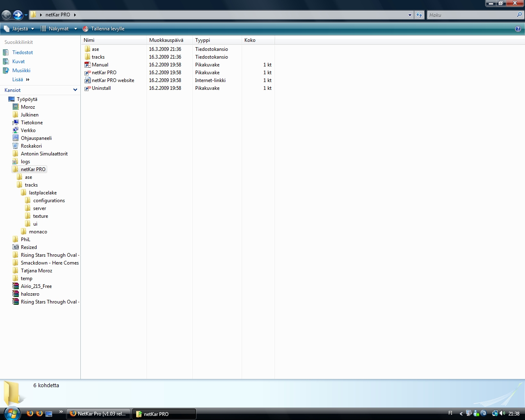Select the texture folder in tree
Viewport: 525px width, 420px height.
(41, 216)
